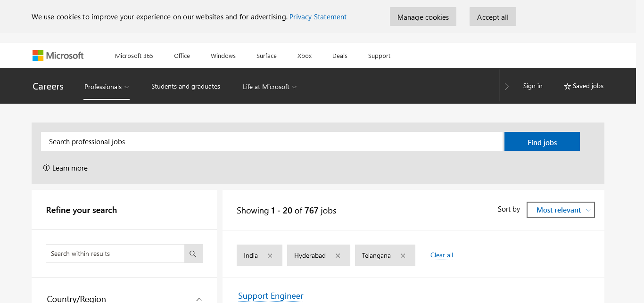The width and height of the screenshot is (644, 303).
Task: Click the Microsoft logo
Action: tap(58, 56)
